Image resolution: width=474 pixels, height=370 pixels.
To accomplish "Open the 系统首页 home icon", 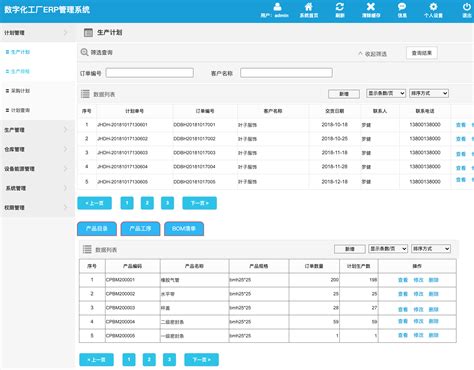I will click(309, 7).
